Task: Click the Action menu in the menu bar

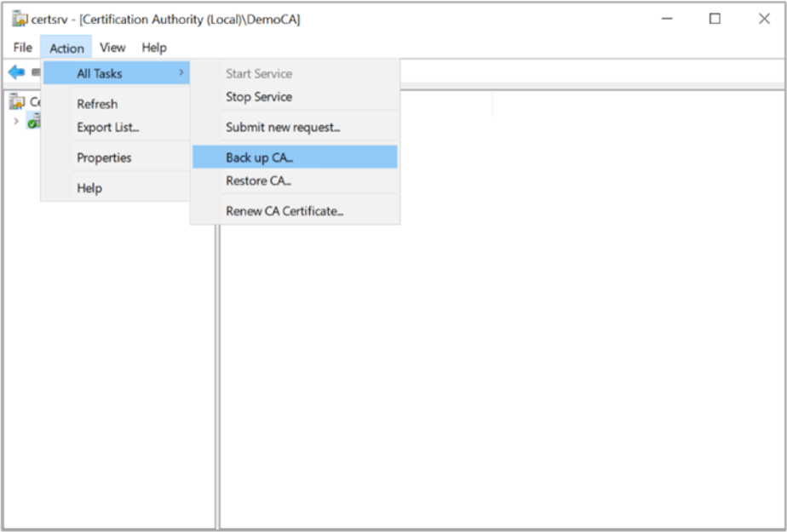Action: click(x=66, y=48)
